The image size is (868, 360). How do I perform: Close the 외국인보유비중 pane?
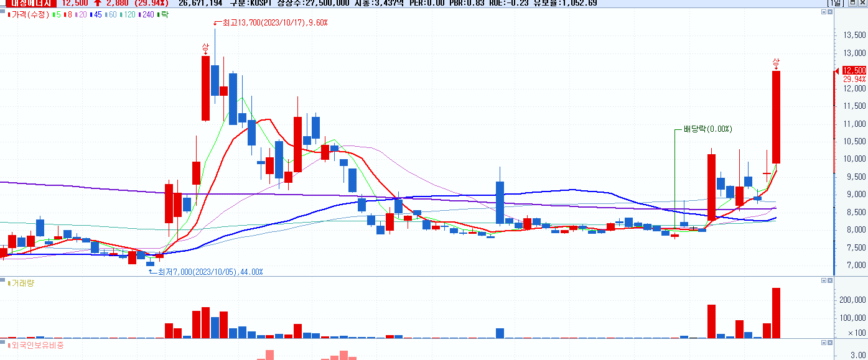pyautogui.click(x=829, y=343)
